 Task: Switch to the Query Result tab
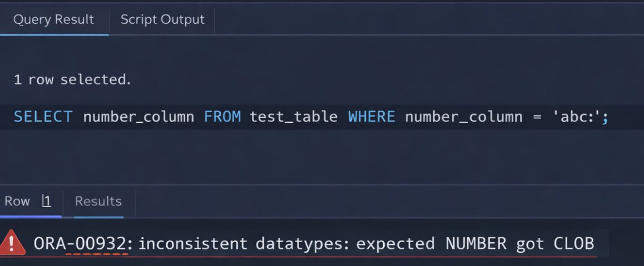click(x=53, y=19)
